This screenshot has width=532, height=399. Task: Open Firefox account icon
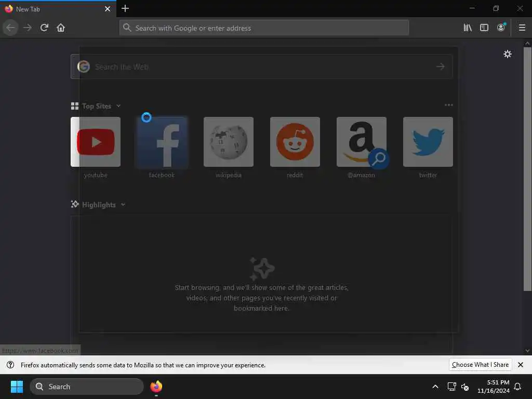(501, 28)
